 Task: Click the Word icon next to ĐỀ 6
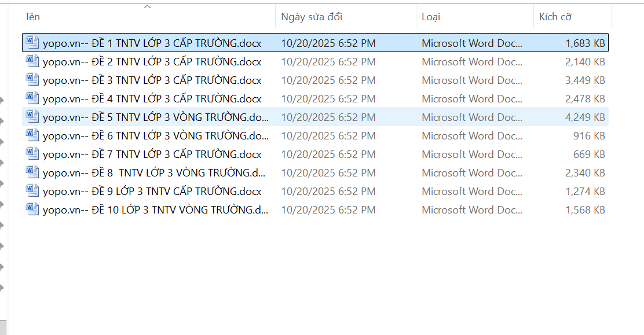(32, 135)
